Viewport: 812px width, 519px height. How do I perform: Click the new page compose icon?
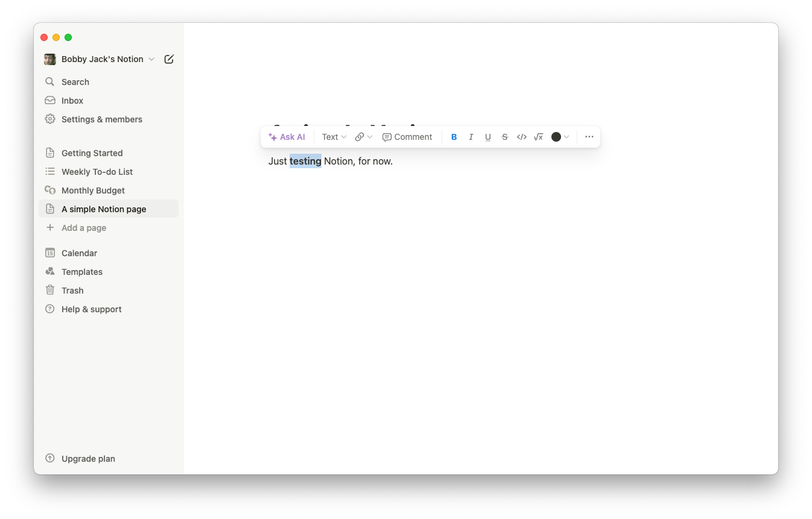point(169,59)
